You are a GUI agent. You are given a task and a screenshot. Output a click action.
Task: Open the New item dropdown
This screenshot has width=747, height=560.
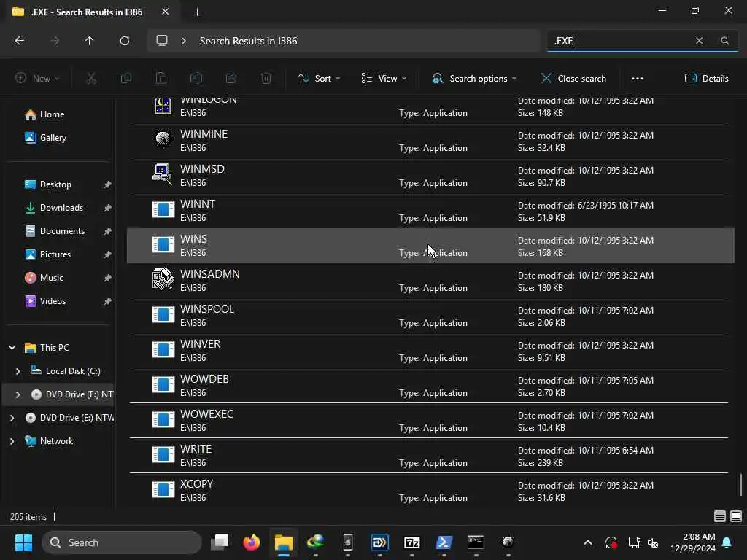[37, 79]
